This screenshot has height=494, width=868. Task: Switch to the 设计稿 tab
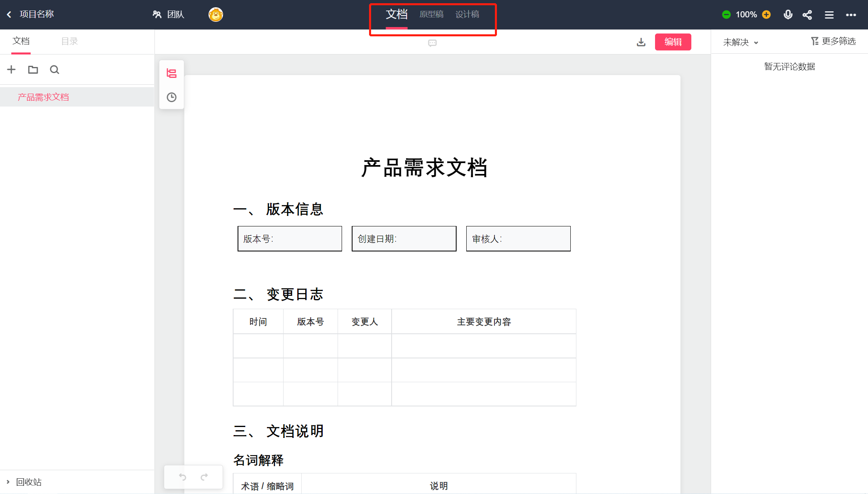(467, 15)
